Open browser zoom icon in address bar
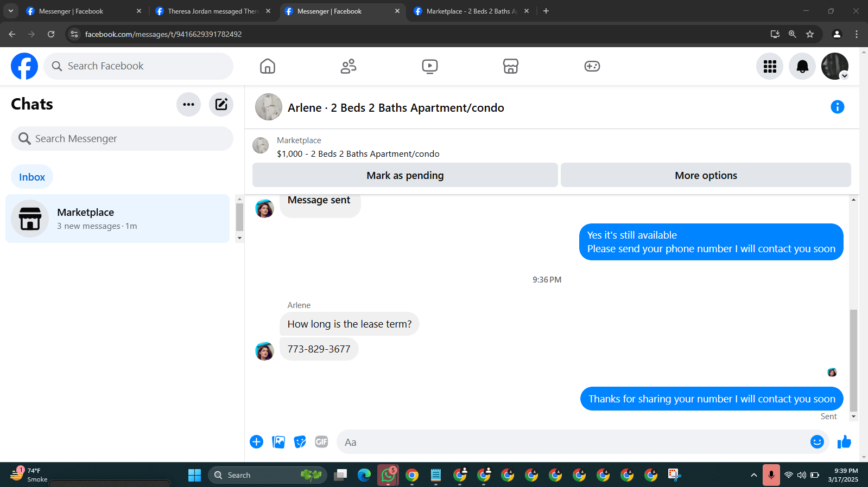Viewport: 868px width, 487px height. [x=793, y=34]
